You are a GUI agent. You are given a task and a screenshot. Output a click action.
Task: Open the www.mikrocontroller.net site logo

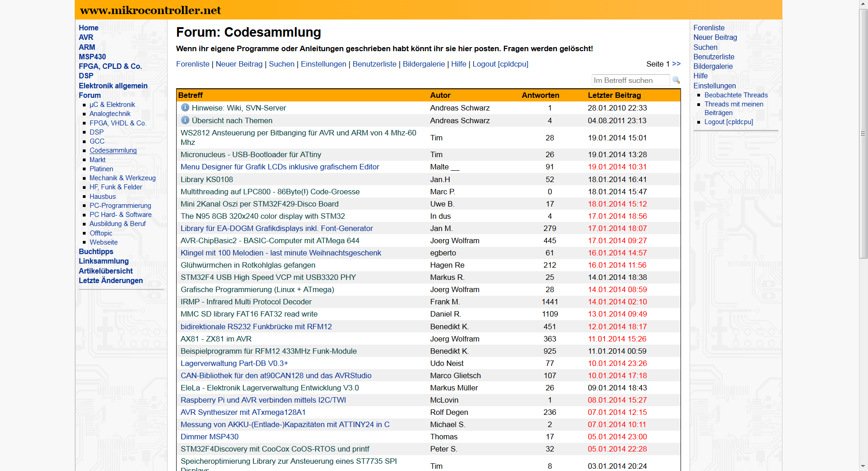[x=150, y=10]
